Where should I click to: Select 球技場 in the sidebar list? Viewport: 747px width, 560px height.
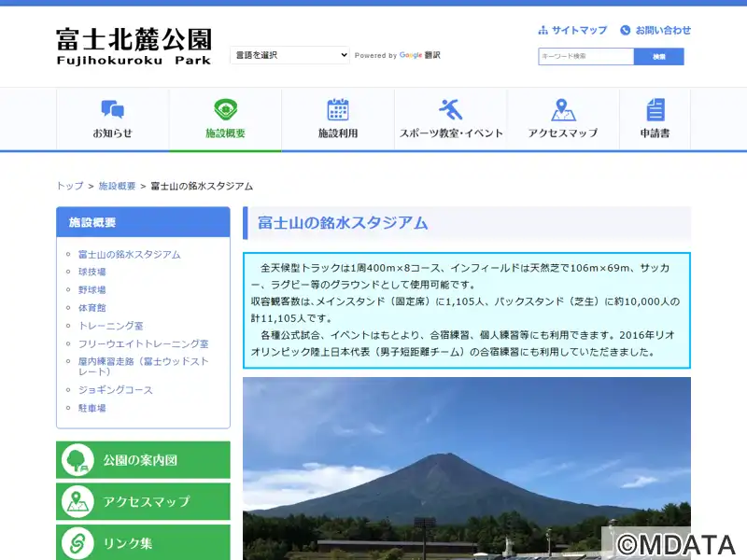pos(92,272)
